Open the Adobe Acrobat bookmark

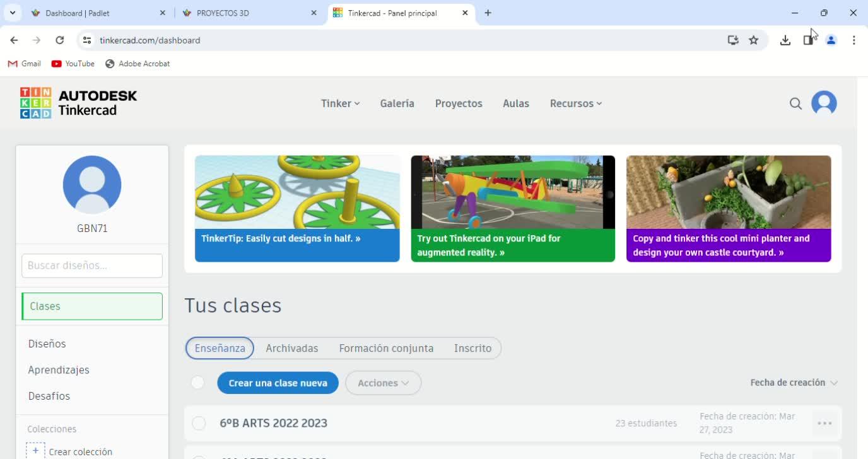[x=138, y=64]
